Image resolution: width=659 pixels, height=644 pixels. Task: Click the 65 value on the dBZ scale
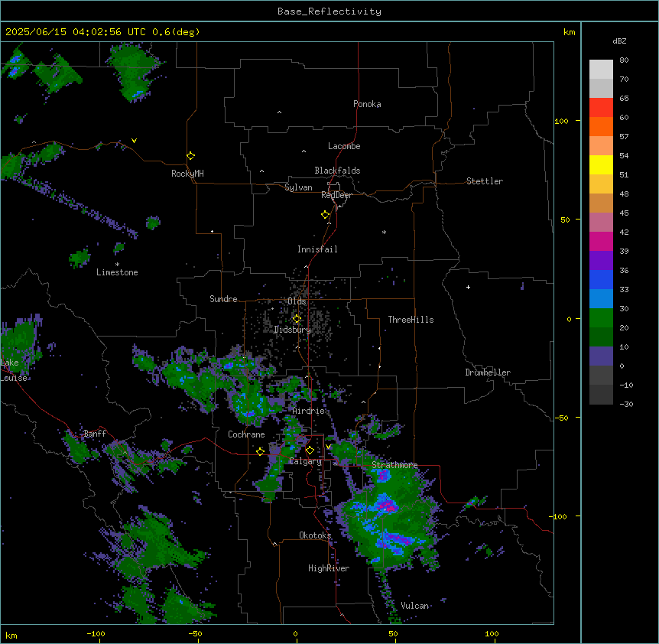(x=624, y=98)
